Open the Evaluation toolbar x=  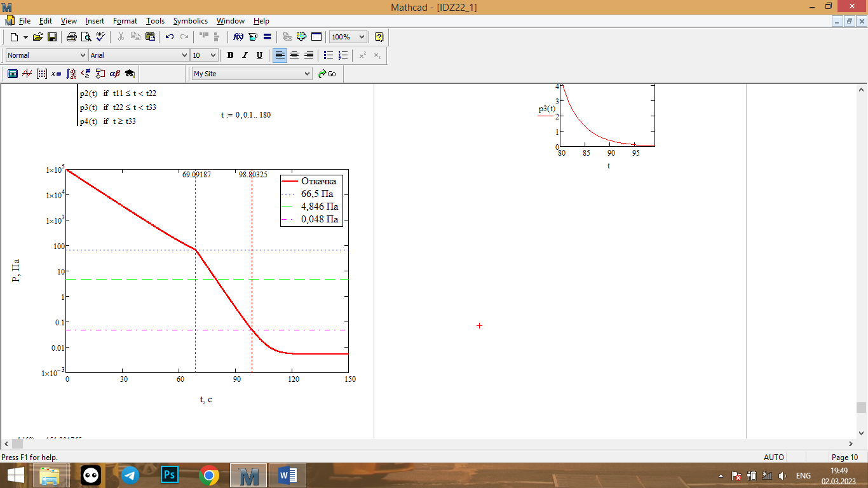coord(57,74)
